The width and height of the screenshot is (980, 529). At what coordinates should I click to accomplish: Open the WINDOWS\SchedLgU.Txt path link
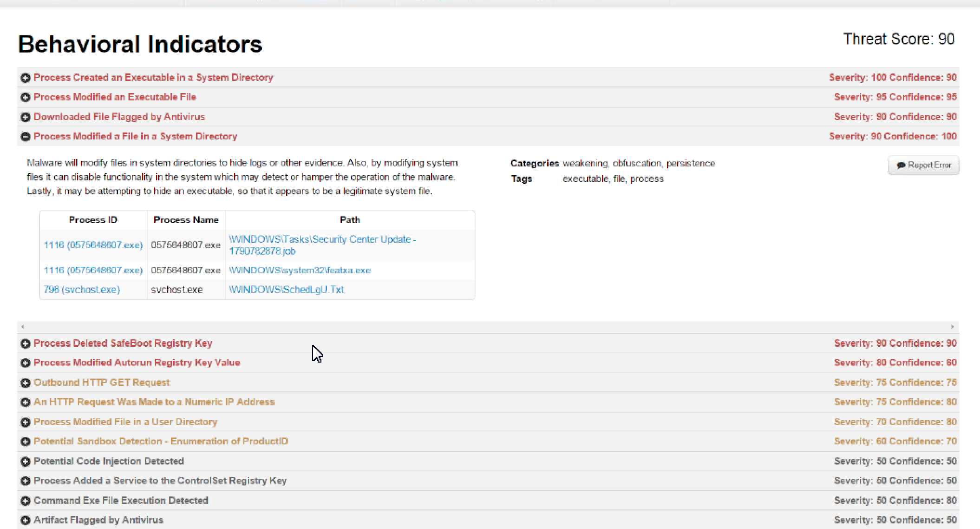click(286, 290)
